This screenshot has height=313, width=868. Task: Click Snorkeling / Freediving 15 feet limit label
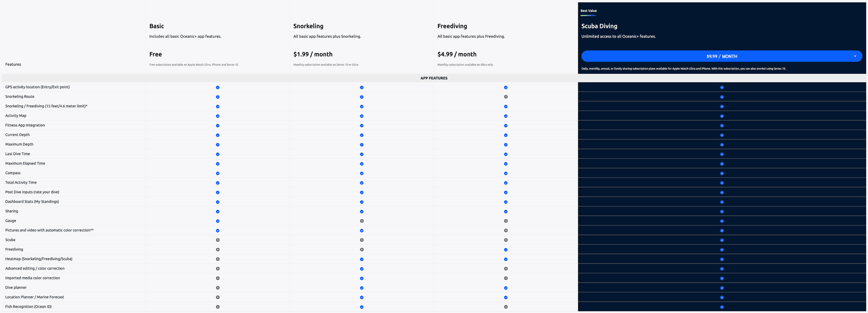point(46,106)
